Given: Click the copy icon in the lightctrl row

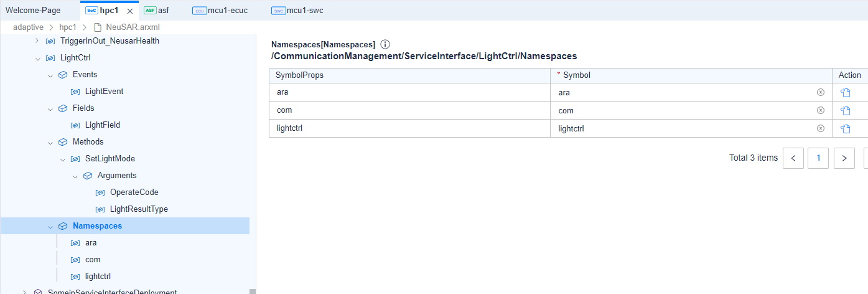Looking at the screenshot, I should point(845,129).
